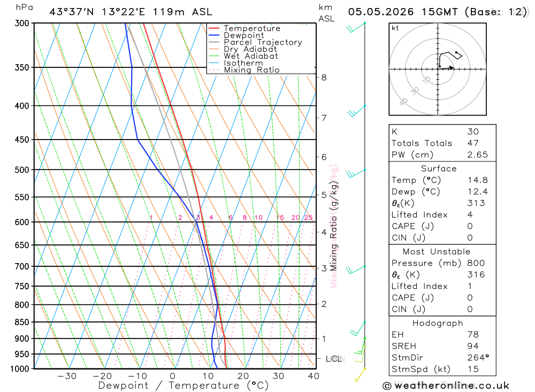Click the Most Unstable Lifted Index value 1
Screen dimensions: 535x392
click(470, 286)
